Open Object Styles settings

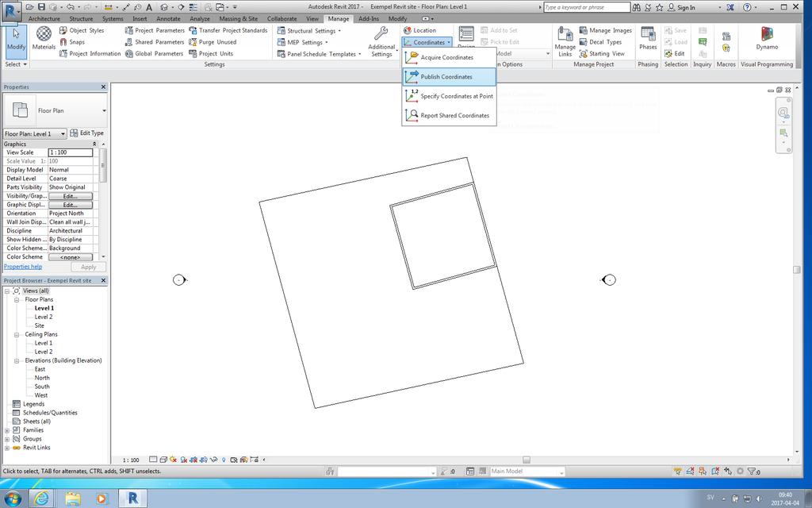click(82, 31)
